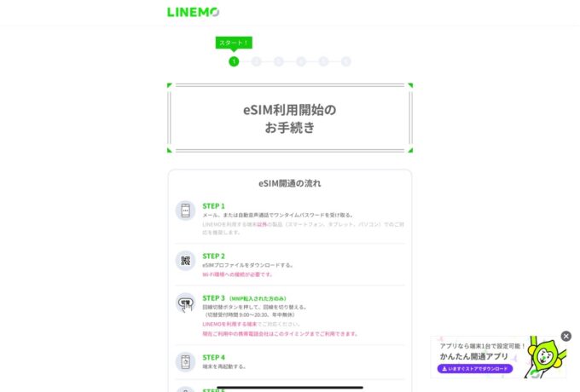The width and height of the screenshot is (580, 392).
Task: Click the green mascot character in banner
Action: click(x=546, y=356)
